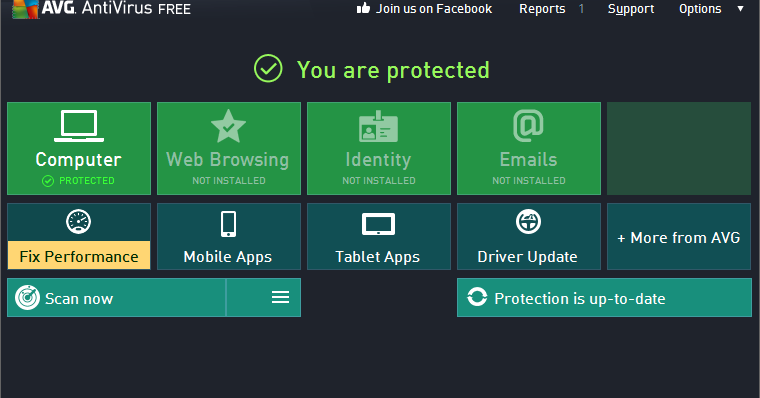Click the Computer laptop icon
This screenshot has height=398, width=760.
(79, 126)
